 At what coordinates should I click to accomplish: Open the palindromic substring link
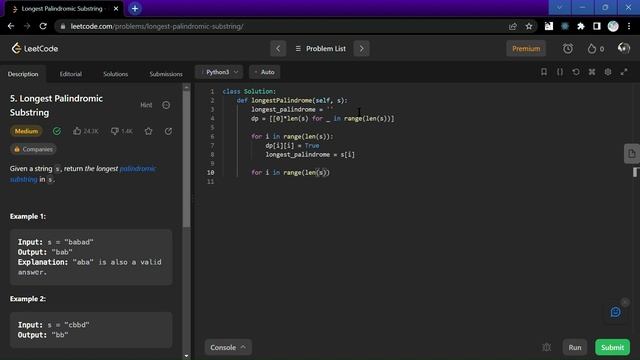[138, 169]
